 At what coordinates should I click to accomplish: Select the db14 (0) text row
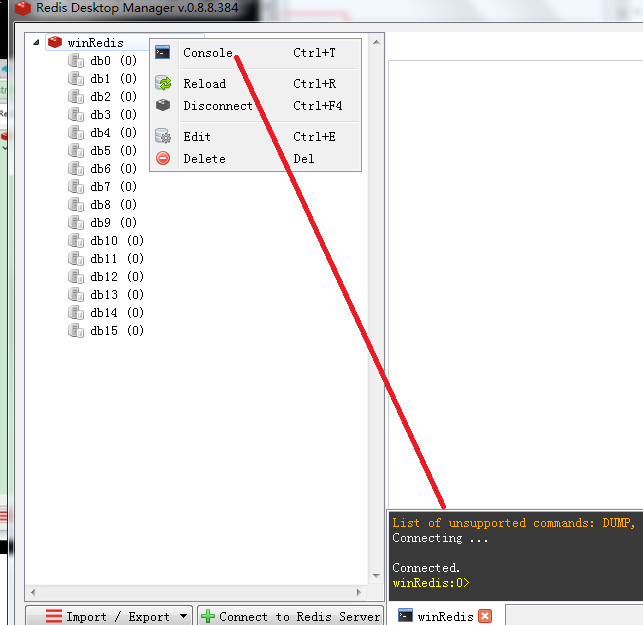pos(117,313)
